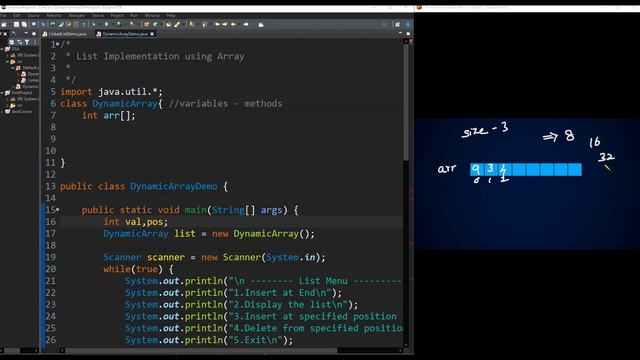The height and width of the screenshot is (360, 640).
Task: Close the Package Explorer view
Action: (x=5, y=34)
